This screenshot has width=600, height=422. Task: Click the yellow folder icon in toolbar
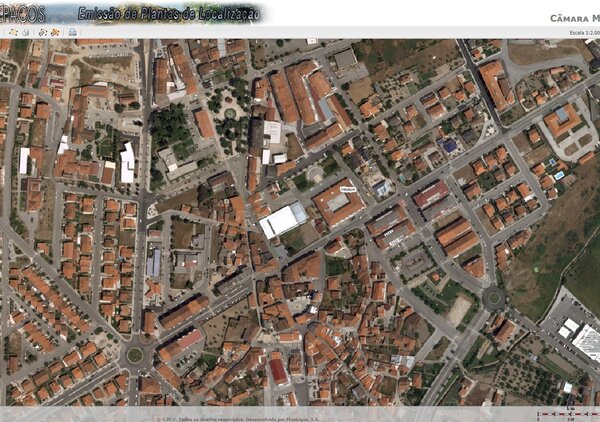click(x=12, y=32)
